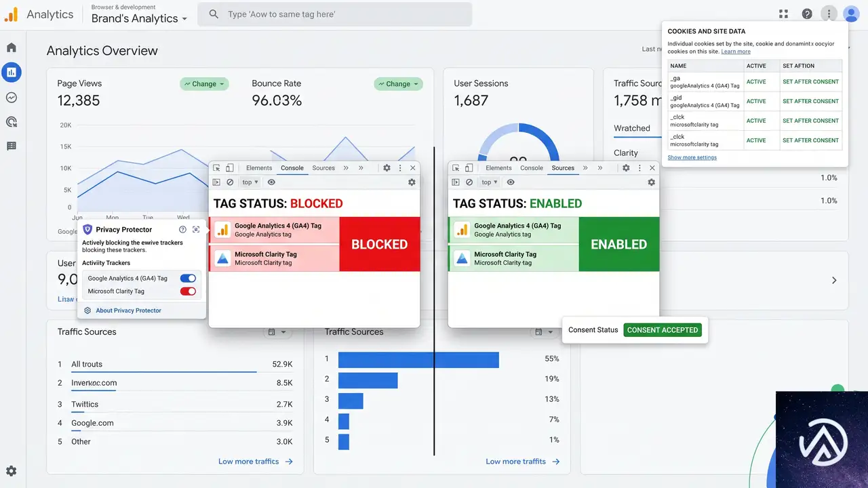Open the three-dot menu in the header

tap(829, 14)
